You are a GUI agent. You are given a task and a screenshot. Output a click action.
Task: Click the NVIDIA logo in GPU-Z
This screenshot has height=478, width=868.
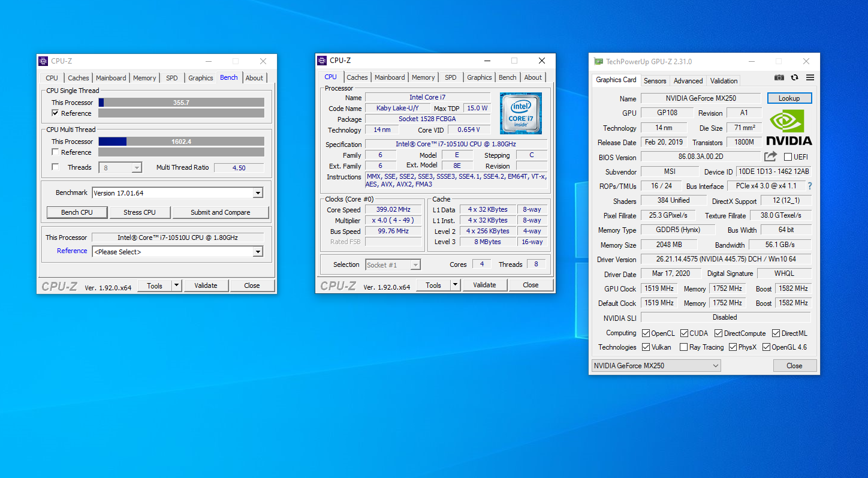point(789,128)
